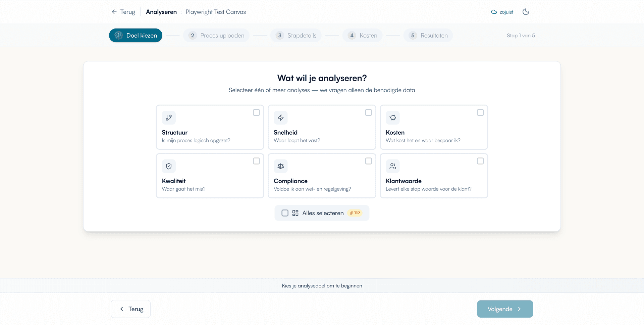
Task: Check the Alles selecteren checkbox
Action: (x=285, y=213)
